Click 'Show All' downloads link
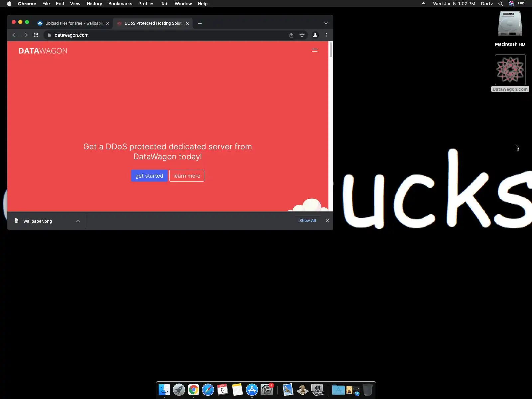532x399 pixels. [x=307, y=221]
